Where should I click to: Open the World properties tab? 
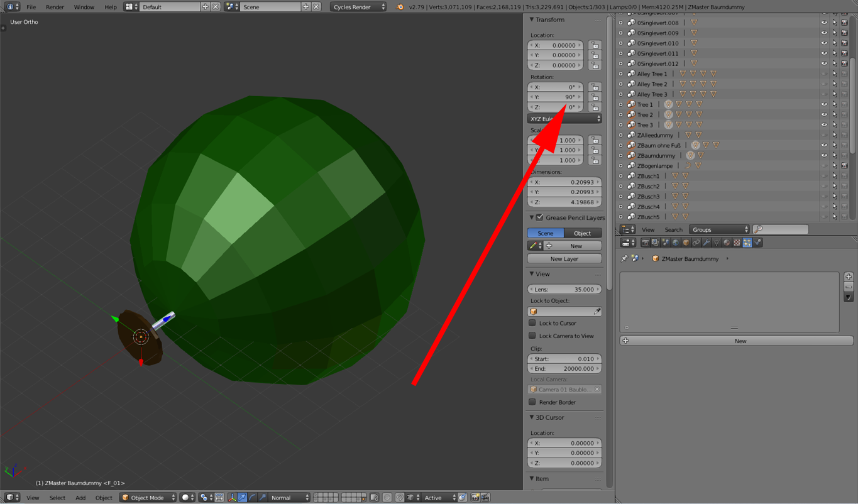(676, 243)
